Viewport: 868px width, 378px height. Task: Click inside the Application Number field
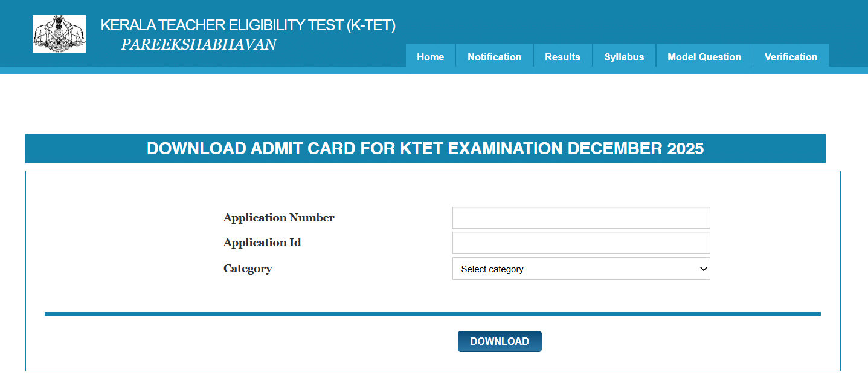coord(580,217)
